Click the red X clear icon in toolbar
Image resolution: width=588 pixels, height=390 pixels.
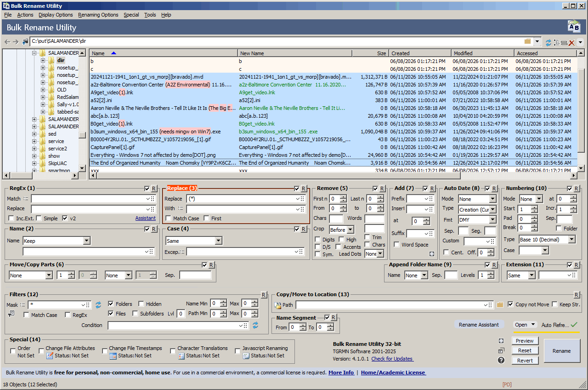tap(572, 42)
